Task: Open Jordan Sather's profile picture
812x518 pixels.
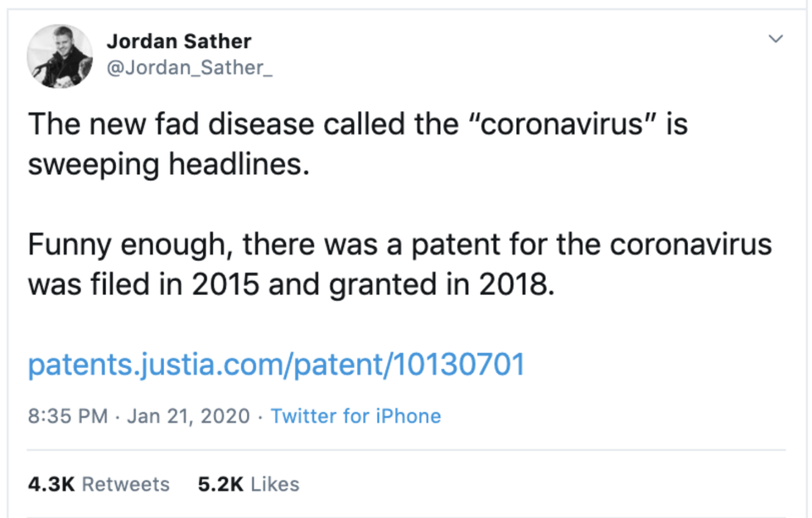Action: (x=59, y=55)
